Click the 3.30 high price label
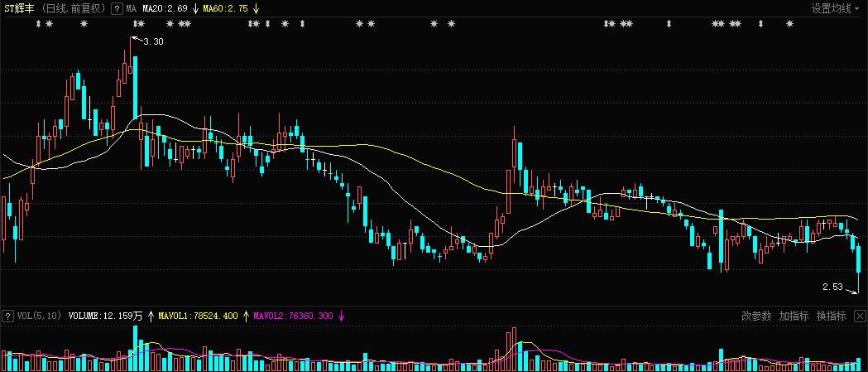The height and width of the screenshot is (372, 868). point(153,41)
